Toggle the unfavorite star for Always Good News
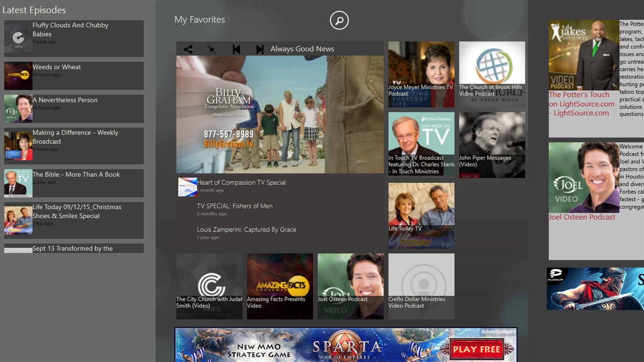644x362 pixels. pyautogui.click(x=212, y=49)
